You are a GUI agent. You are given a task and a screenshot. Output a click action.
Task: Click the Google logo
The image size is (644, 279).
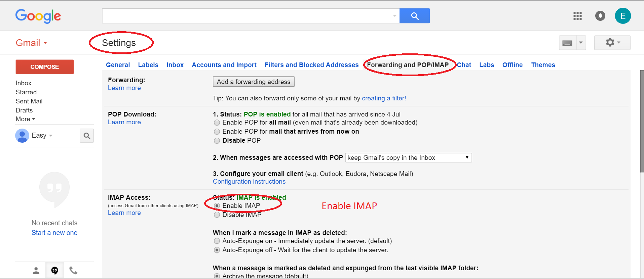(38, 16)
